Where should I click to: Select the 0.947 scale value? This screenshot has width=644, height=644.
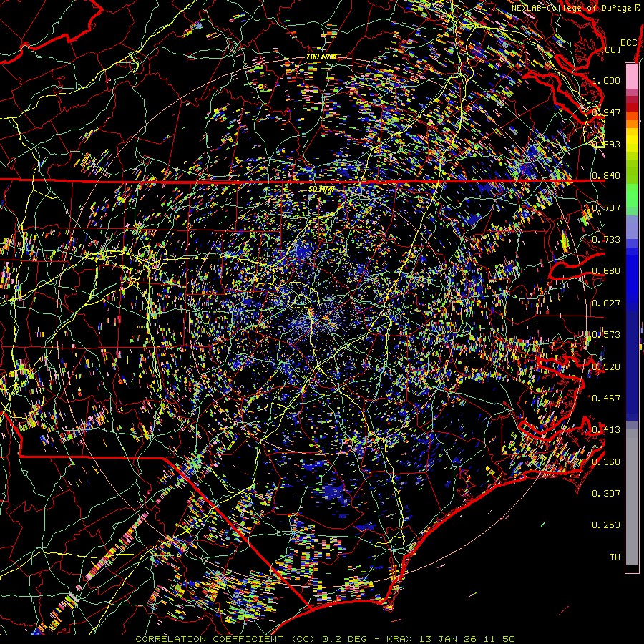(606, 112)
